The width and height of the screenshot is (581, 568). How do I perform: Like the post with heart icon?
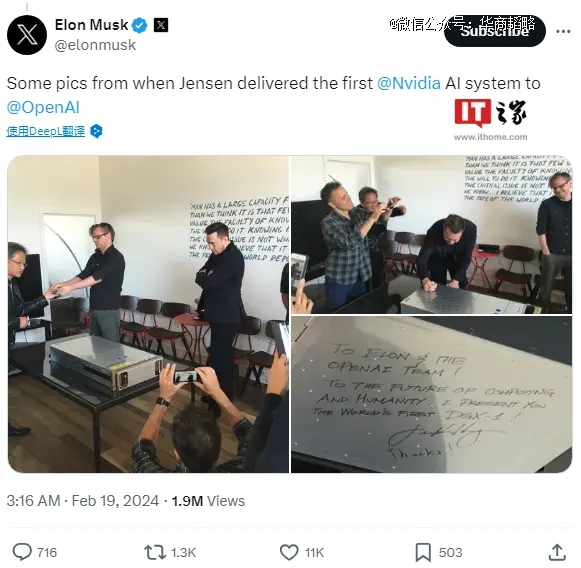[x=289, y=552]
